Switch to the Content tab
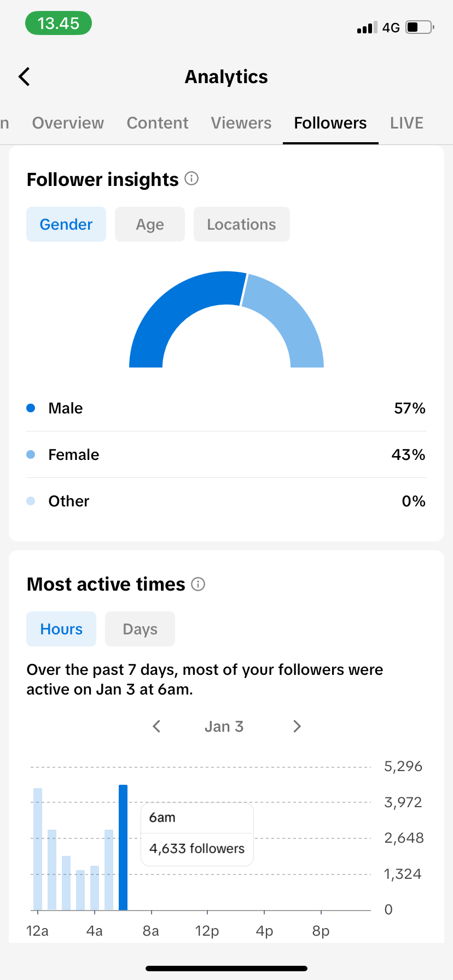 point(158,123)
